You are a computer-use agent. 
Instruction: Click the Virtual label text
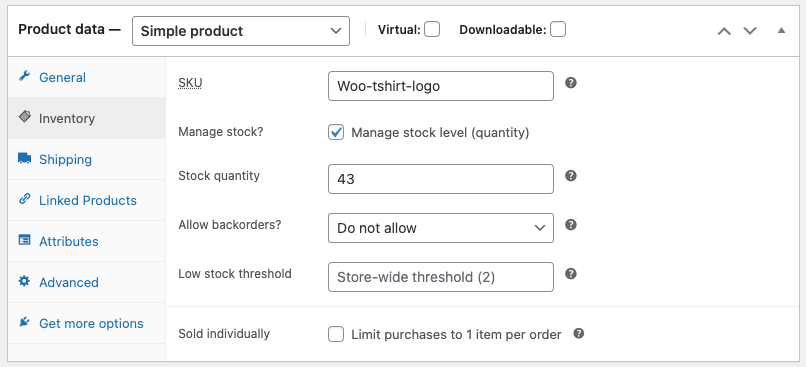pyautogui.click(x=399, y=30)
